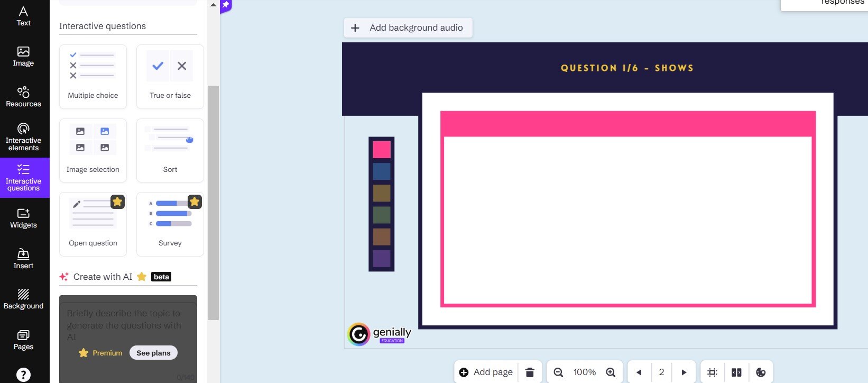Click the Add background audio button
868x383 pixels.
pos(408,28)
